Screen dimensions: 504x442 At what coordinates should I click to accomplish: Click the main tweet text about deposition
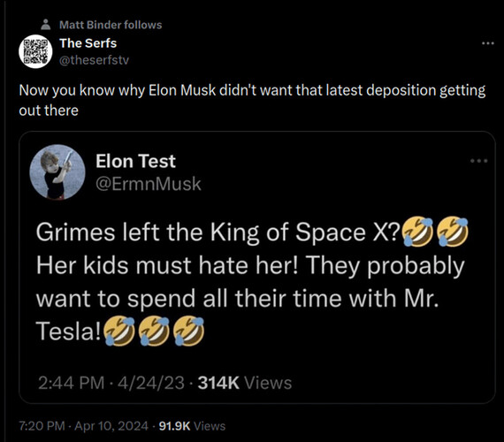252,100
